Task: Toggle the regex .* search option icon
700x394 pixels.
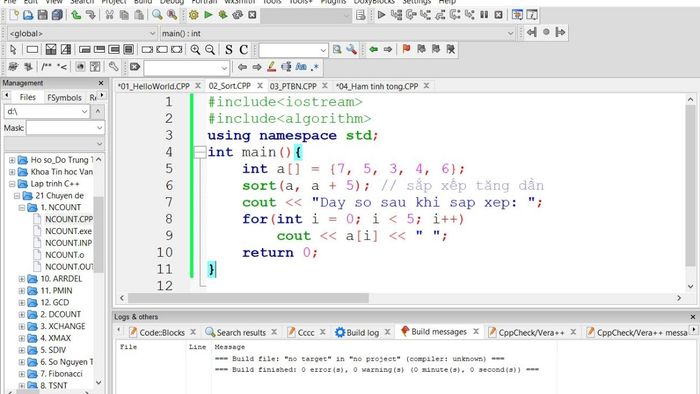Action: [x=315, y=67]
